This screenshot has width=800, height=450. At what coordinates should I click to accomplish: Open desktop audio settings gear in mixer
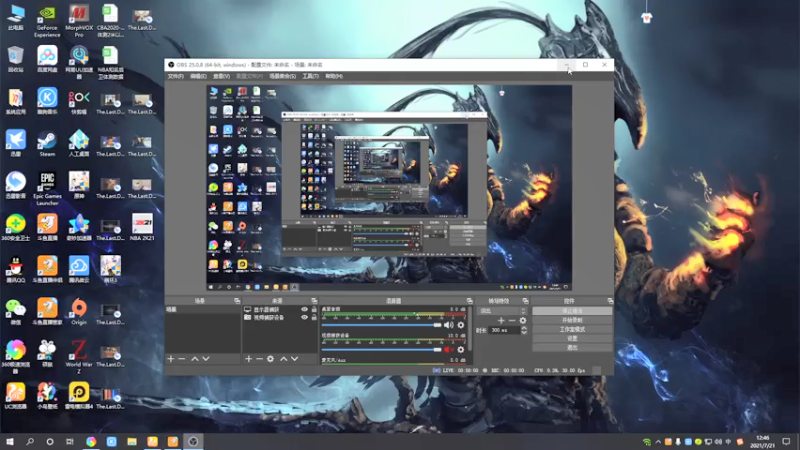pos(461,325)
